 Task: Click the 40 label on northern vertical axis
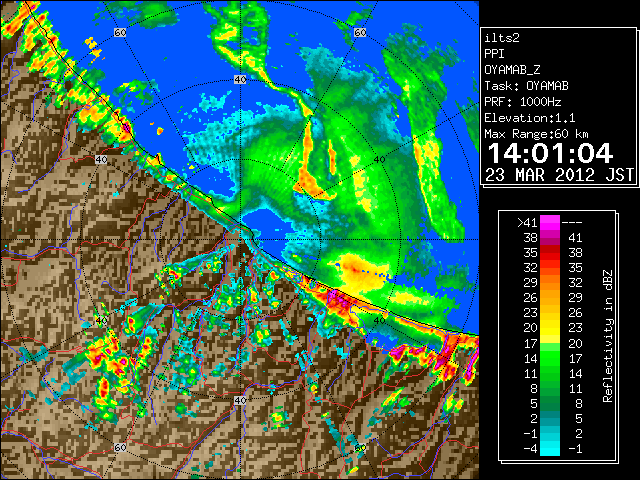click(x=240, y=80)
